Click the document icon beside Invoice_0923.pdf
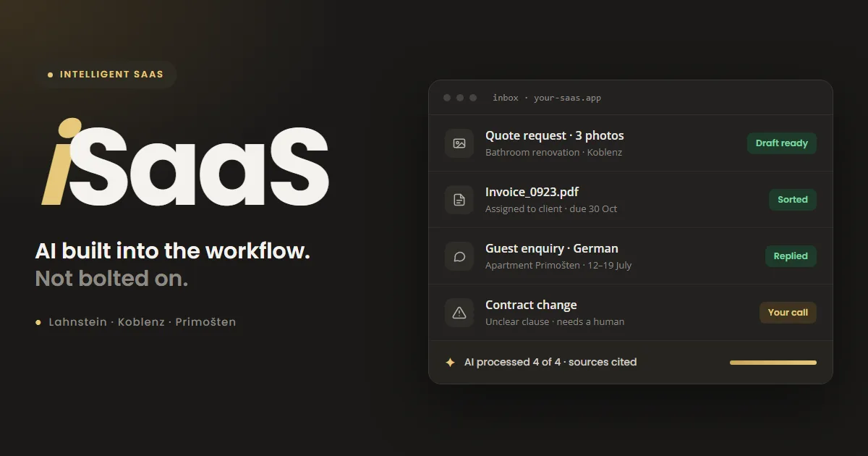The width and height of the screenshot is (868, 456). [459, 200]
